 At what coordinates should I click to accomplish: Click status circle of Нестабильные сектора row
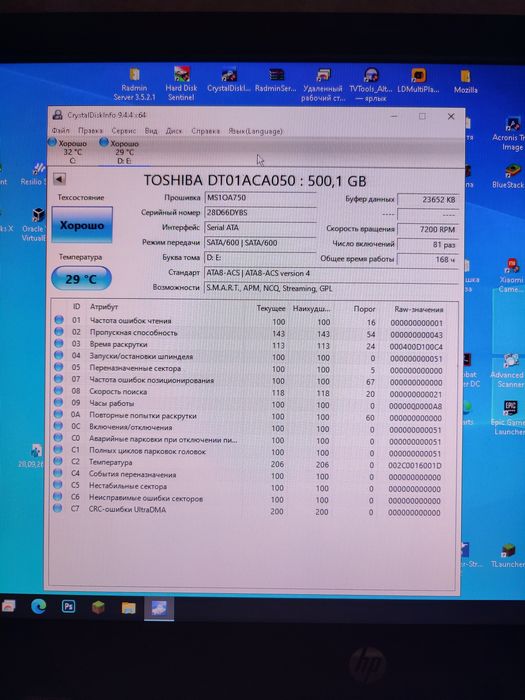[58, 484]
